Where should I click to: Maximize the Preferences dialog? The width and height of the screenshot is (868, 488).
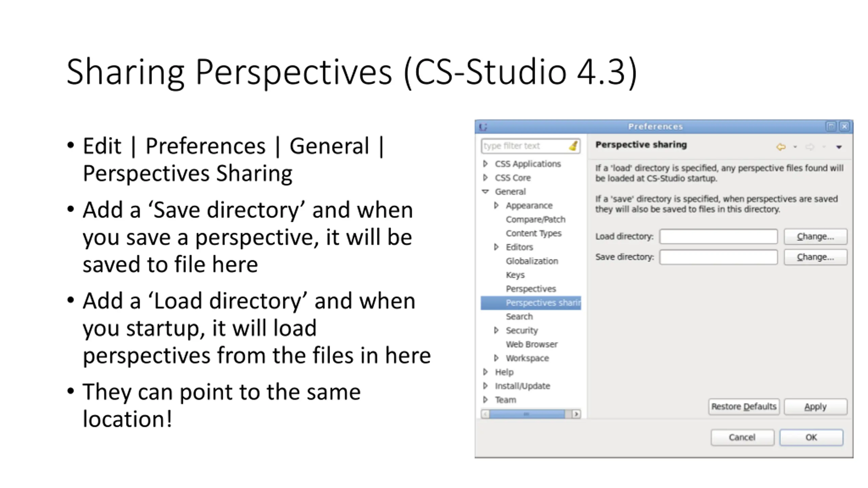click(x=831, y=127)
